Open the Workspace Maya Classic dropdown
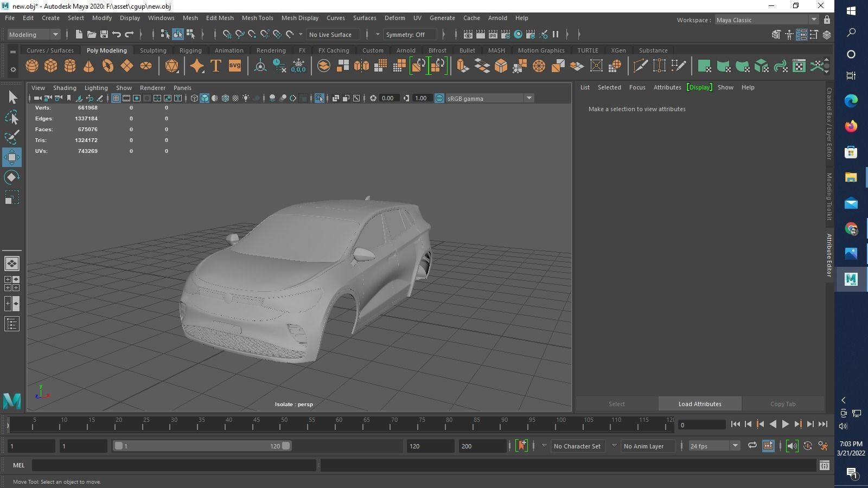Screen dimensions: 868x488 point(766,20)
